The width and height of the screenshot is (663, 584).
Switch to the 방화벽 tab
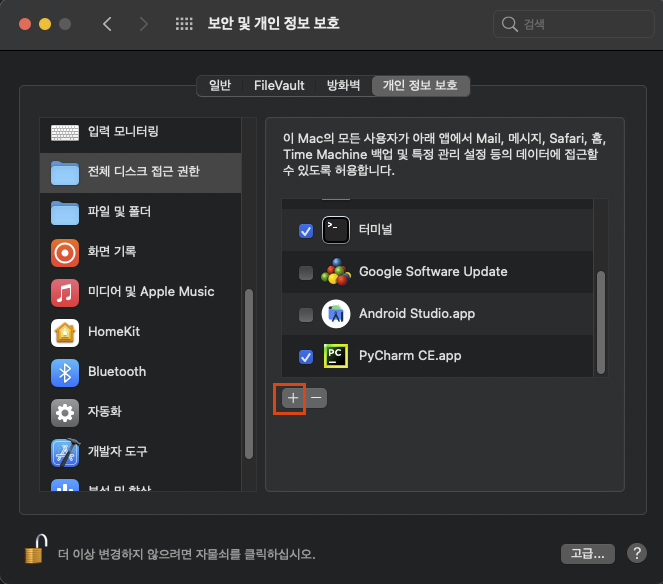pos(343,85)
